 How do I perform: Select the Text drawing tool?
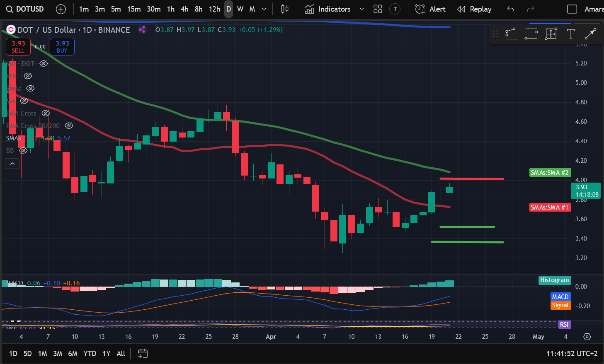tap(571, 34)
